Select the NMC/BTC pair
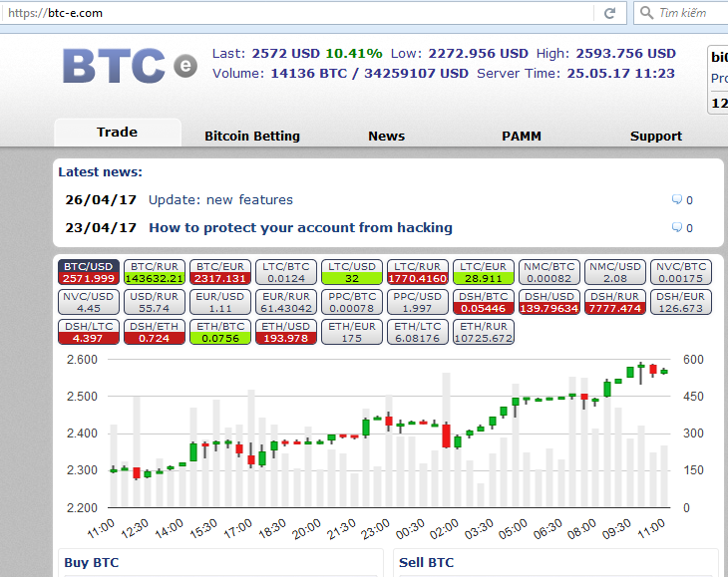The height and width of the screenshot is (577, 728). click(549, 272)
